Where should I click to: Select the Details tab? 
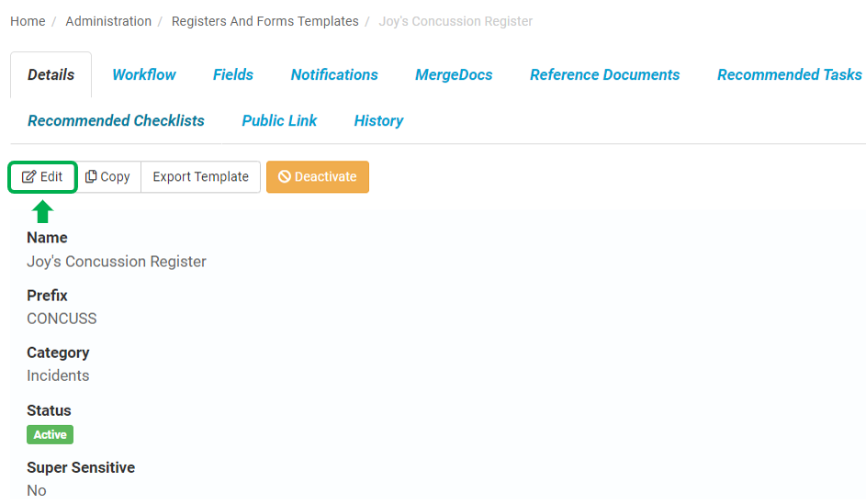pyautogui.click(x=51, y=74)
